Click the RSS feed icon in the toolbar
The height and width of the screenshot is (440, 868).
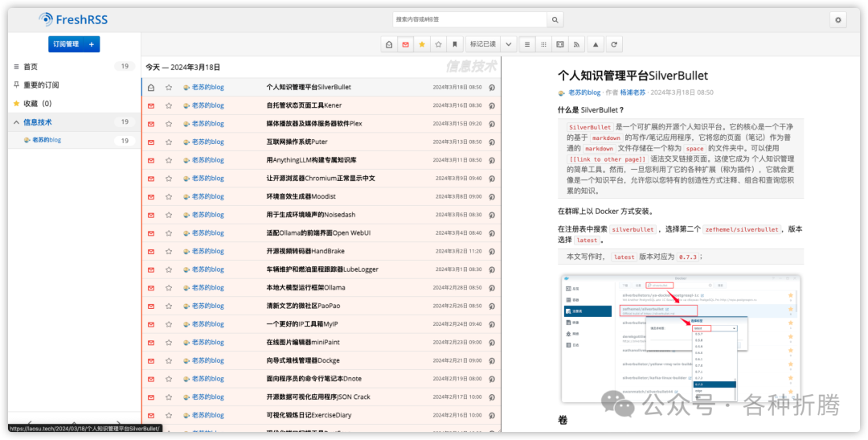point(576,44)
